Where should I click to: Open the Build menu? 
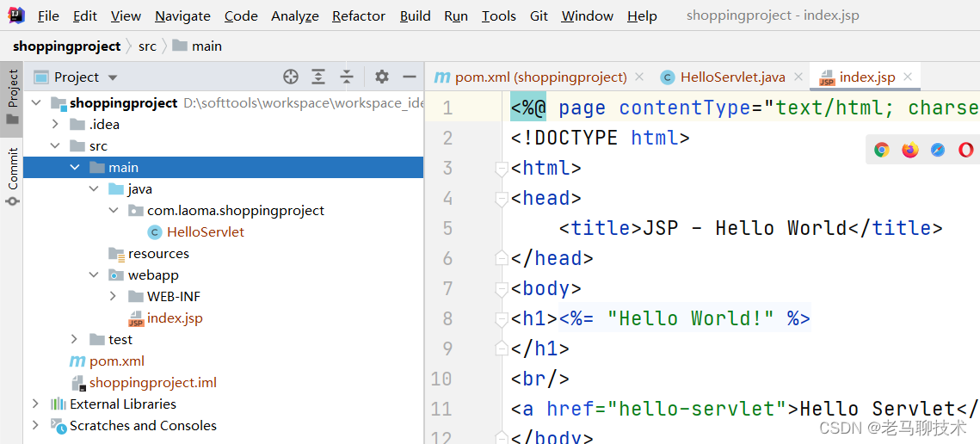click(x=415, y=16)
